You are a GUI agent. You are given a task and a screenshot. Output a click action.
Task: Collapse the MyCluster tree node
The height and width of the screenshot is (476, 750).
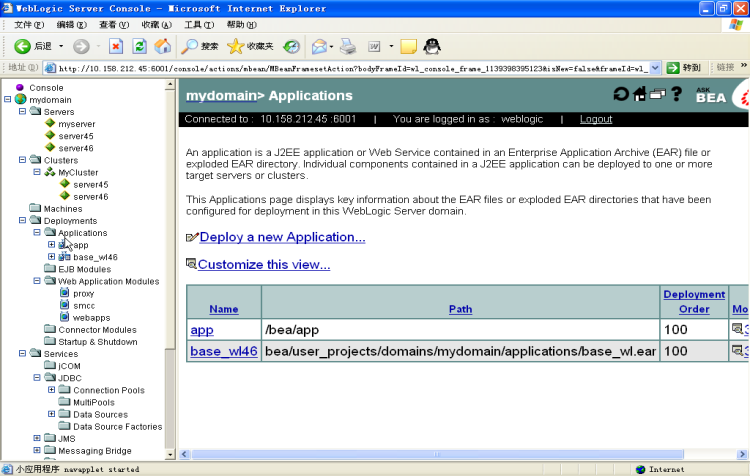coord(37,172)
